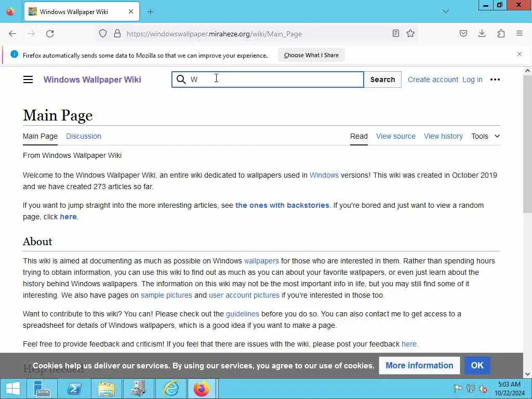Image resolution: width=532 pixels, height=399 pixels.
Task: Save the page to Pocket
Action: (x=463, y=33)
